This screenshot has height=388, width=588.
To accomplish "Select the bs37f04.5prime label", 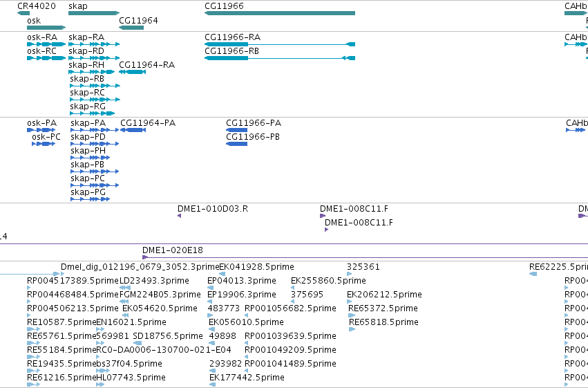I will click(129, 364).
